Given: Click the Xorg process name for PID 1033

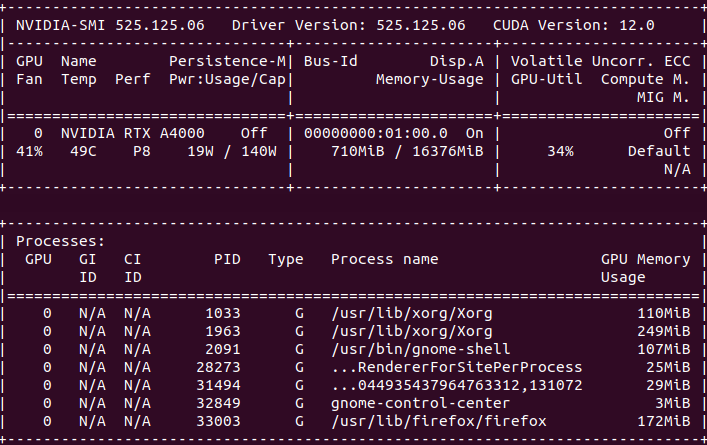Looking at the screenshot, I should coord(412,313).
